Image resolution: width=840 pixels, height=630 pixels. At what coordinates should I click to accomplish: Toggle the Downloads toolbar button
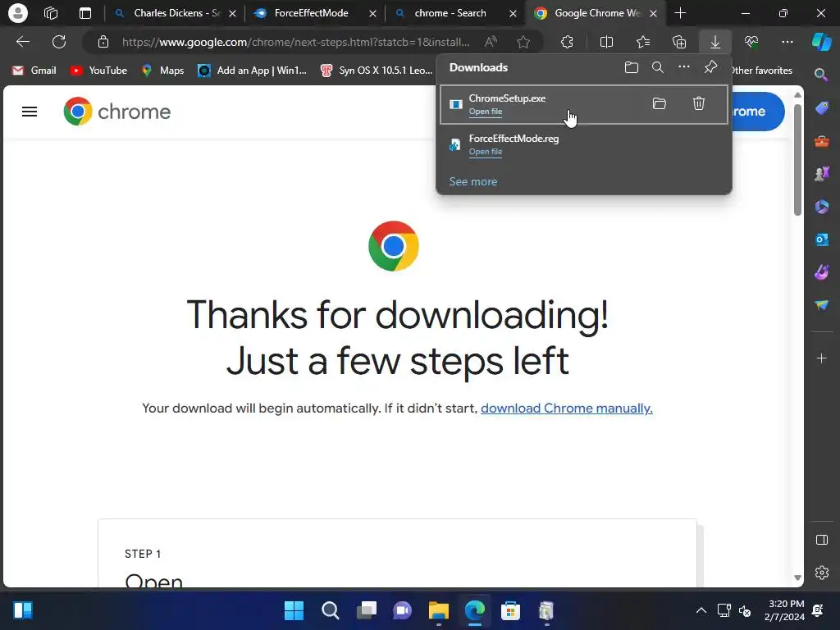[715, 42]
